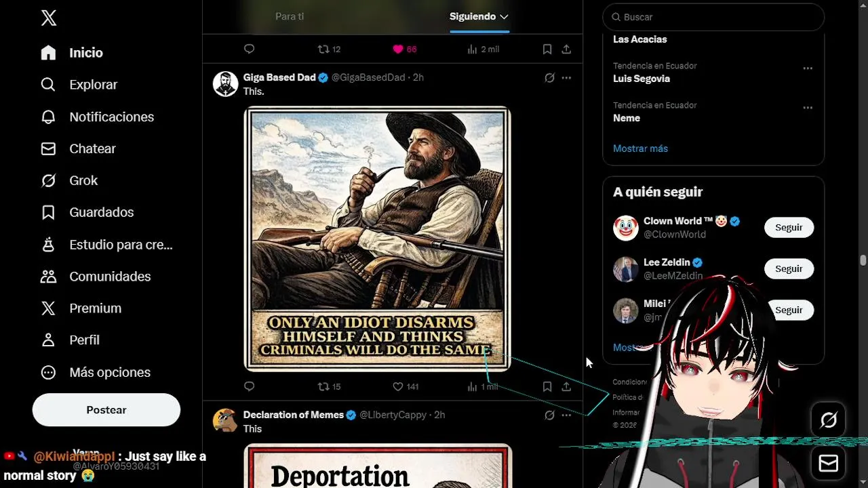Open more menu on Declaration of Memes post

[x=566, y=415]
